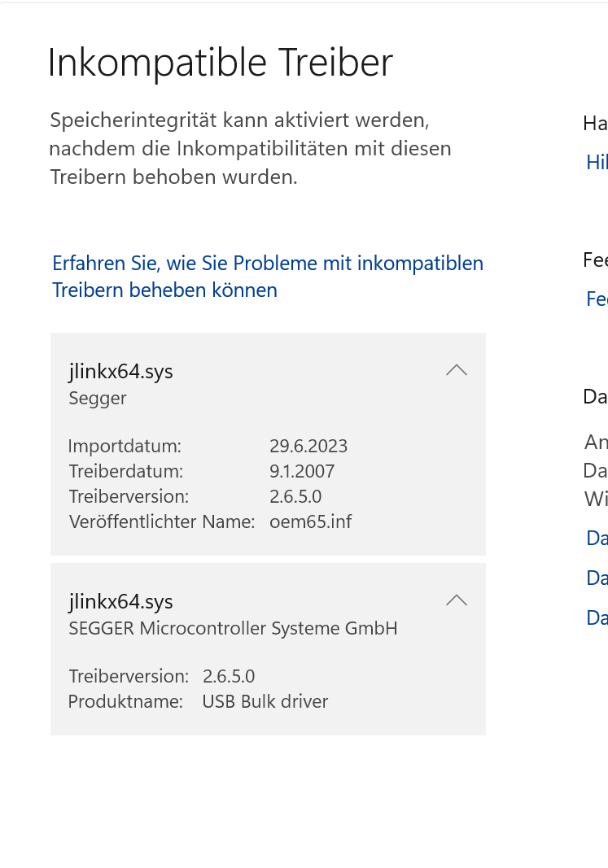Select the second jlinkx64.sys driver card
The width and height of the screenshot is (608, 868).
(244, 648)
